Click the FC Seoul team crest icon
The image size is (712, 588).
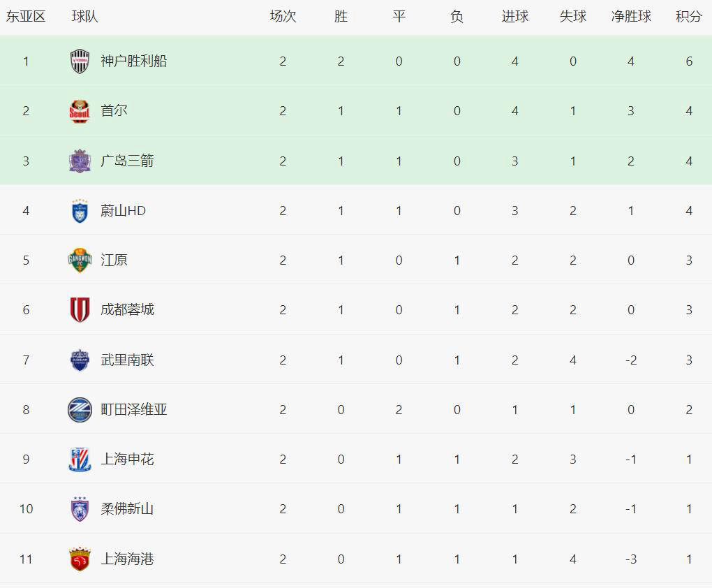click(x=80, y=111)
